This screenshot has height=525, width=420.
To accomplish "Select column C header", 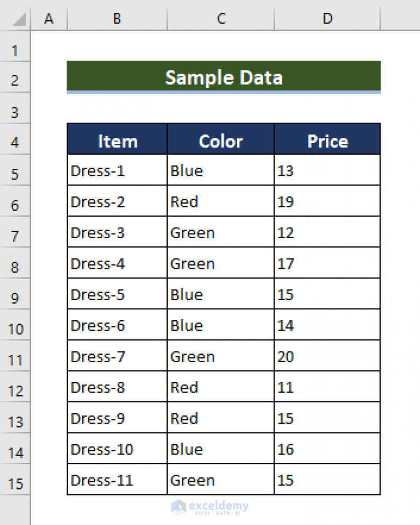I will click(x=220, y=18).
